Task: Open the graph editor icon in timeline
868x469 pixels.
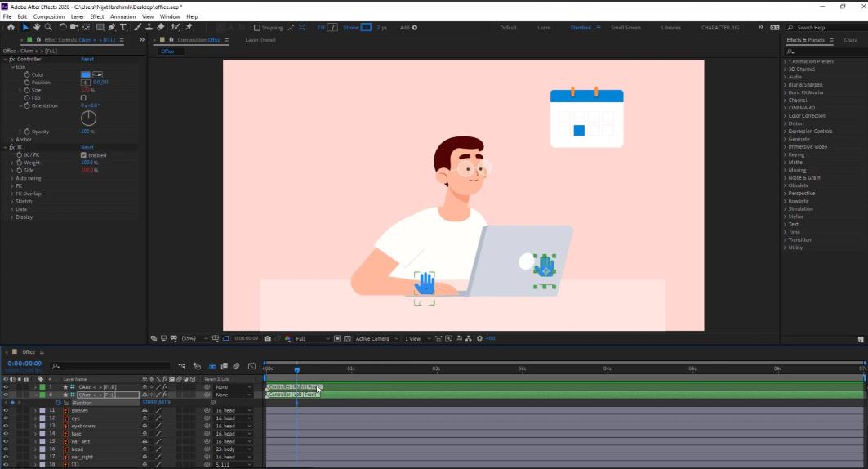Action: pyautogui.click(x=251, y=366)
